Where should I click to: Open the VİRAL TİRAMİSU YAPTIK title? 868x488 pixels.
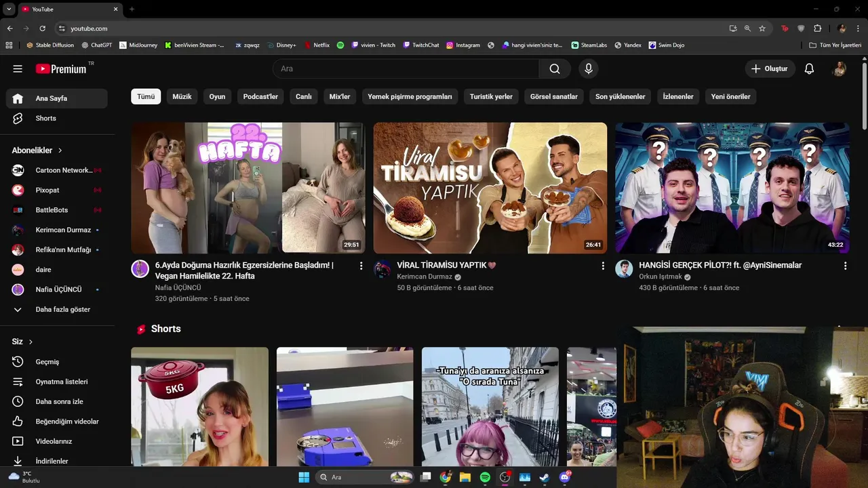446,265
